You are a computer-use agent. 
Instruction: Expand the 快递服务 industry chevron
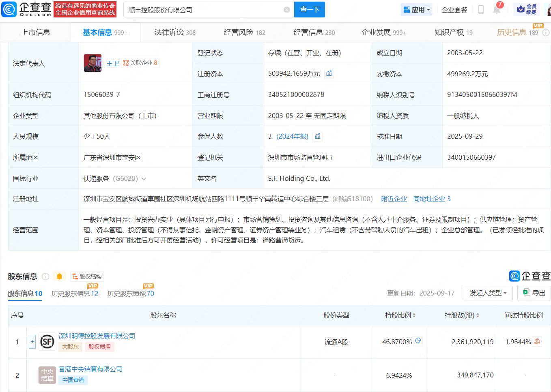pos(144,179)
